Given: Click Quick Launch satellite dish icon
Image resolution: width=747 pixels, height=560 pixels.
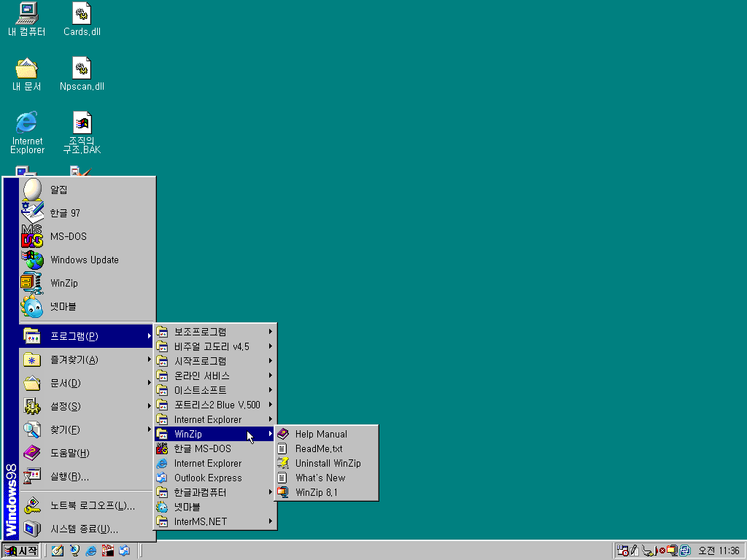Looking at the screenshot, I should pyautogui.click(x=74, y=551).
